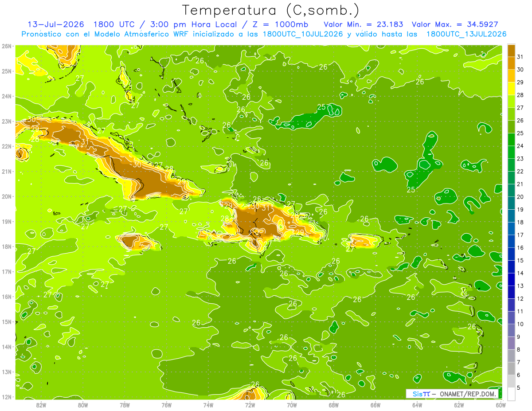Click the '78W' longitude axis label
532x411 pixels.
click(125, 405)
